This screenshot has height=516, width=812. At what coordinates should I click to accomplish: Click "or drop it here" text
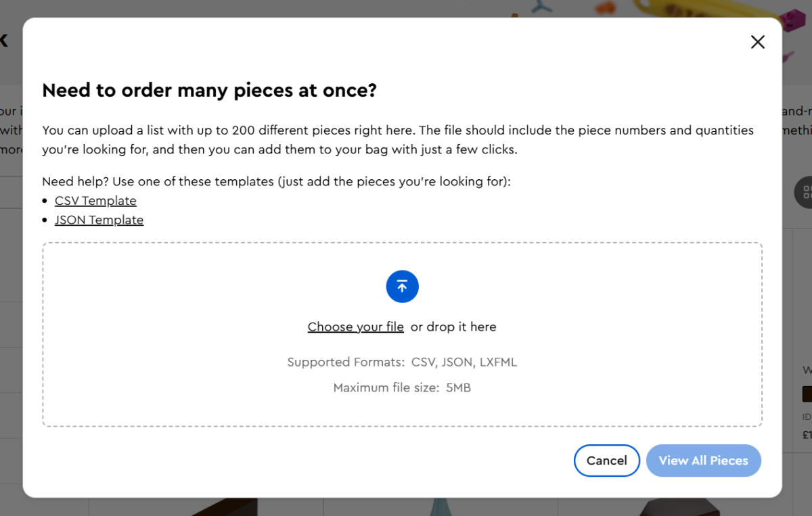[453, 327]
